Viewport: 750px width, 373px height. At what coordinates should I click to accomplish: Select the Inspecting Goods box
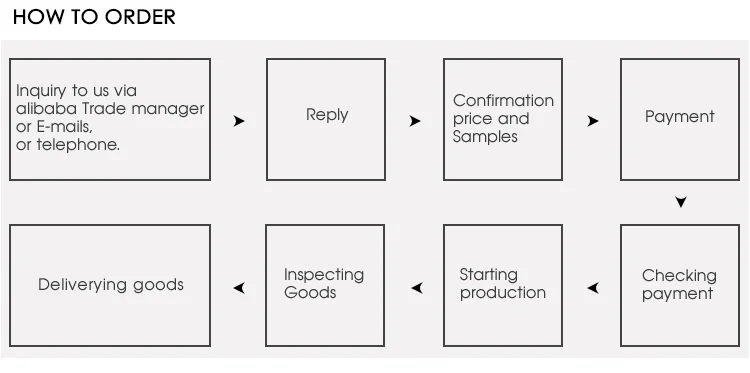pyautogui.click(x=325, y=285)
